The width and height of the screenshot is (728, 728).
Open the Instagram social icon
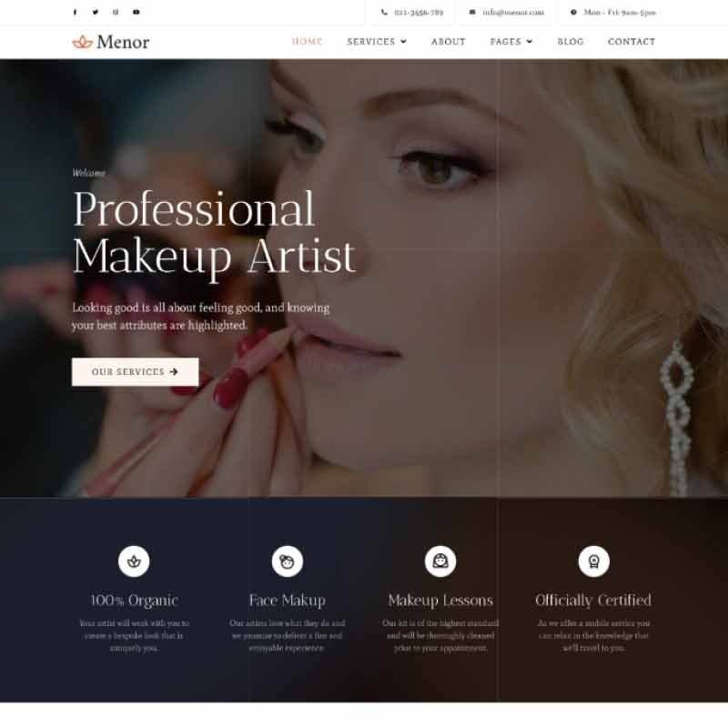pos(116,12)
